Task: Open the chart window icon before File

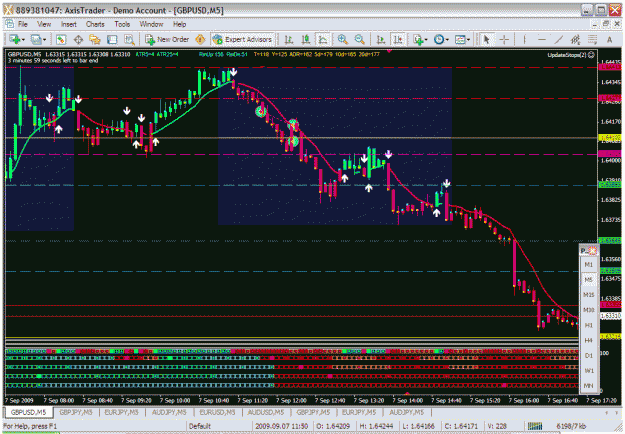Action: click(10, 24)
